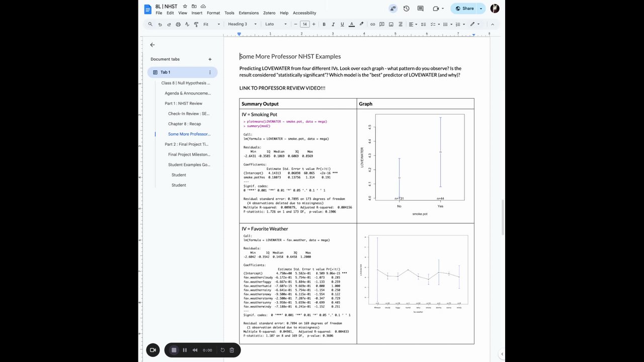Select the paint format tool
Viewport: 644px width, 362px height.
pyautogui.click(x=196, y=24)
